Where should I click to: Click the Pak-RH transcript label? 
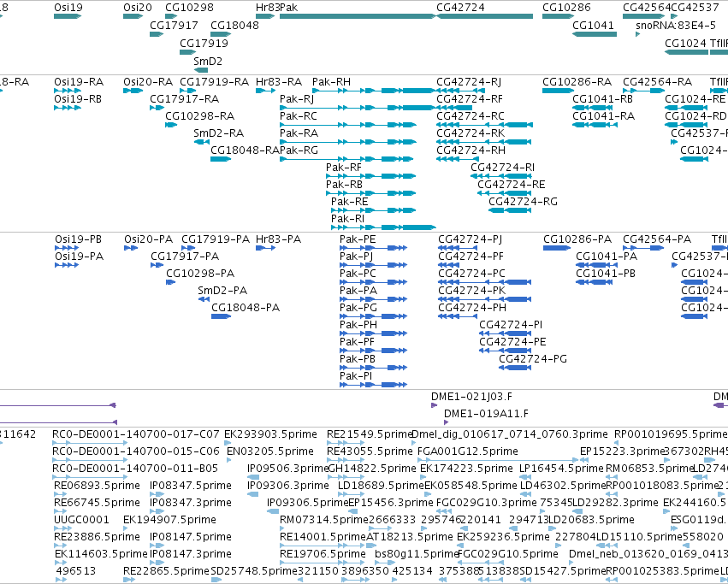(332, 82)
